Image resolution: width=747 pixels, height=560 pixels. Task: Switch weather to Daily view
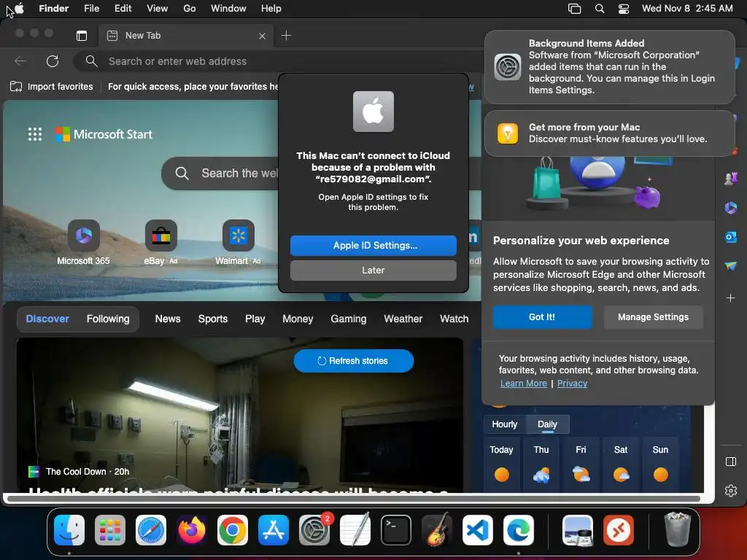pos(547,424)
